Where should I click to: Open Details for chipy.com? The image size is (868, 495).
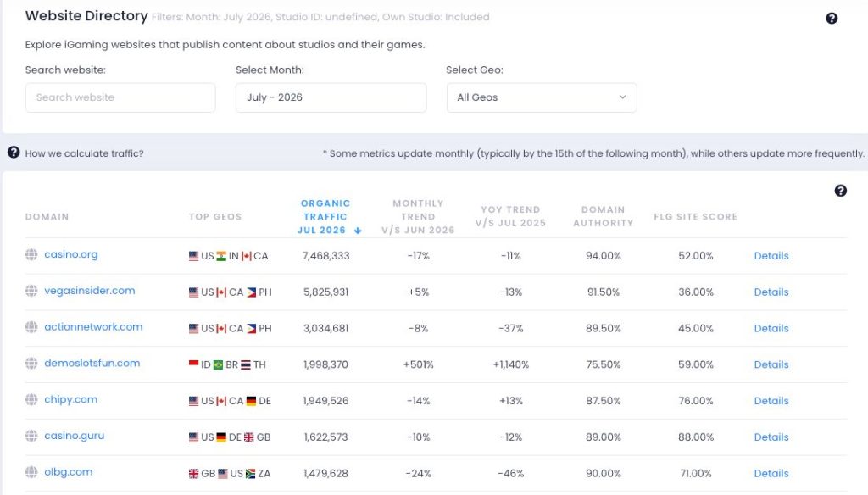coord(771,401)
